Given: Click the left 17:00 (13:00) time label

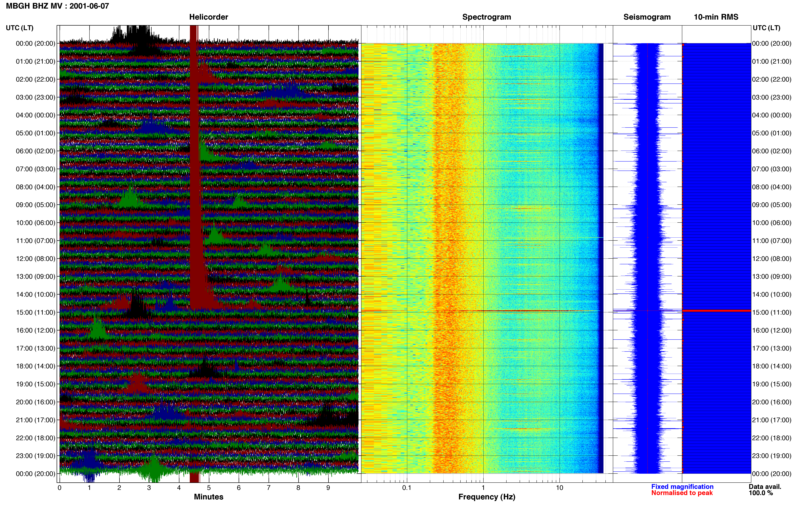Looking at the screenshot, I should click(x=35, y=348).
